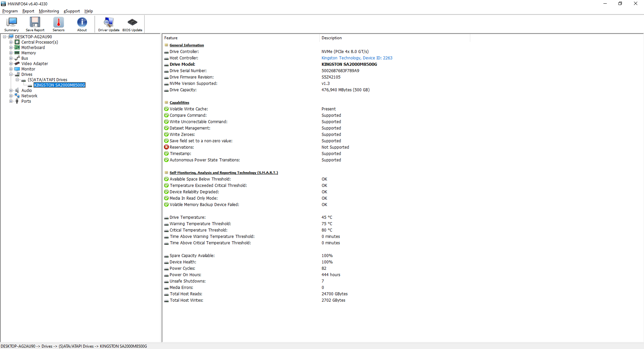Click the Total Host Writes row label
Screen dimensions: 644x349
pos(186,300)
